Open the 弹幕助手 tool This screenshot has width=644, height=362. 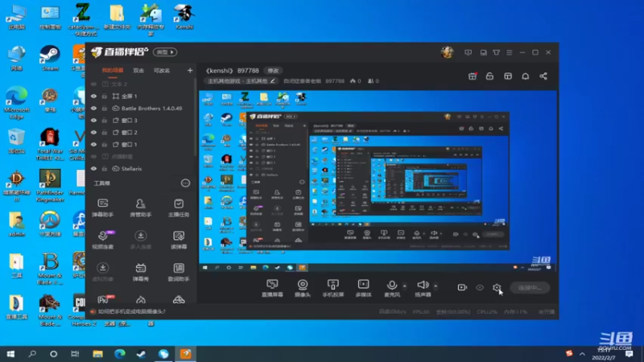point(103,208)
